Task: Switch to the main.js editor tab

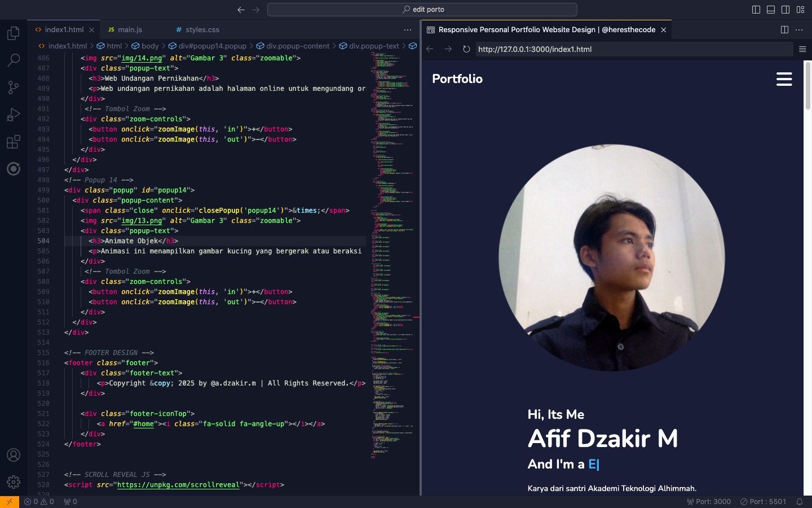Action: click(130, 30)
